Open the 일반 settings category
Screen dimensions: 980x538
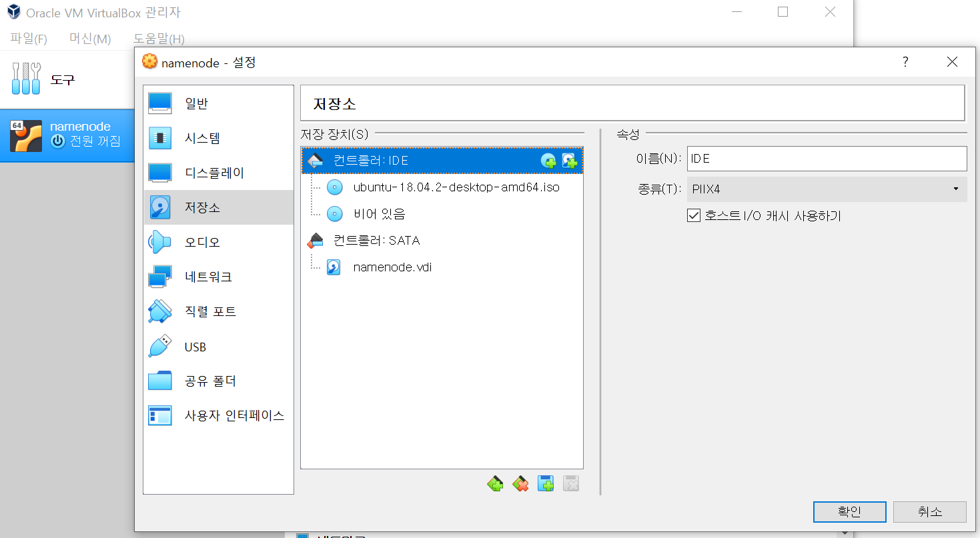(x=218, y=103)
